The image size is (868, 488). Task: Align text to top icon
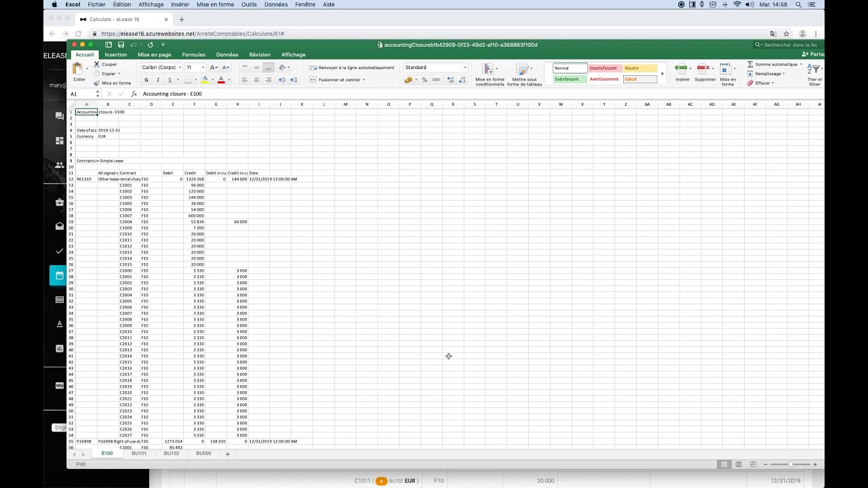coord(244,67)
